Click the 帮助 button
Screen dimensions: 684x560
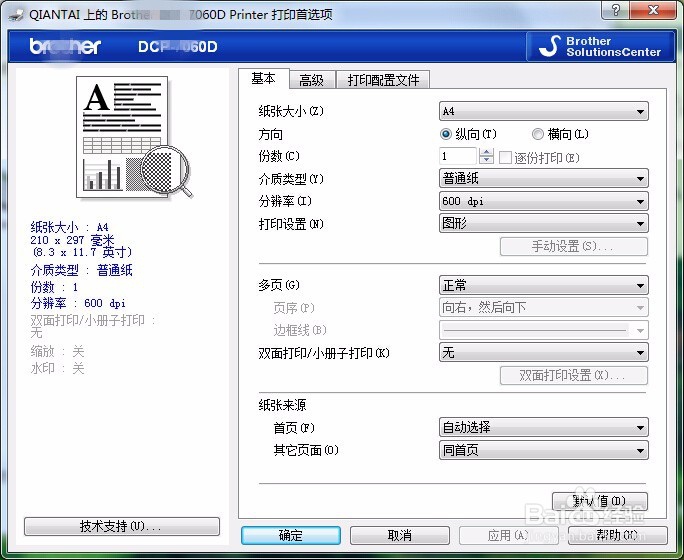(x=618, y=535)
